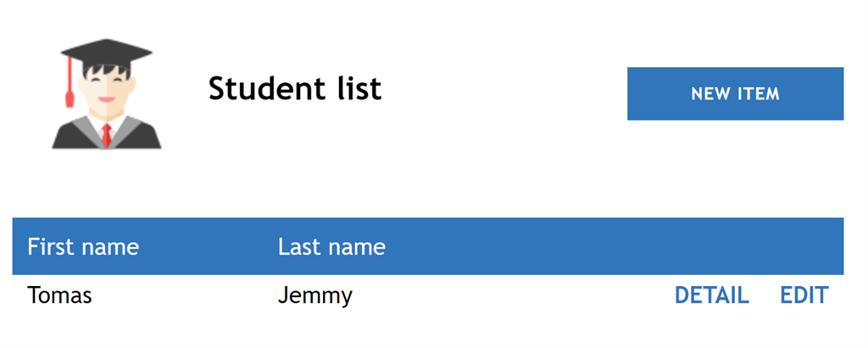868x348 pixels.
Task: Edit the Tomas Jemmy student record
Action: tap(804, 295)
